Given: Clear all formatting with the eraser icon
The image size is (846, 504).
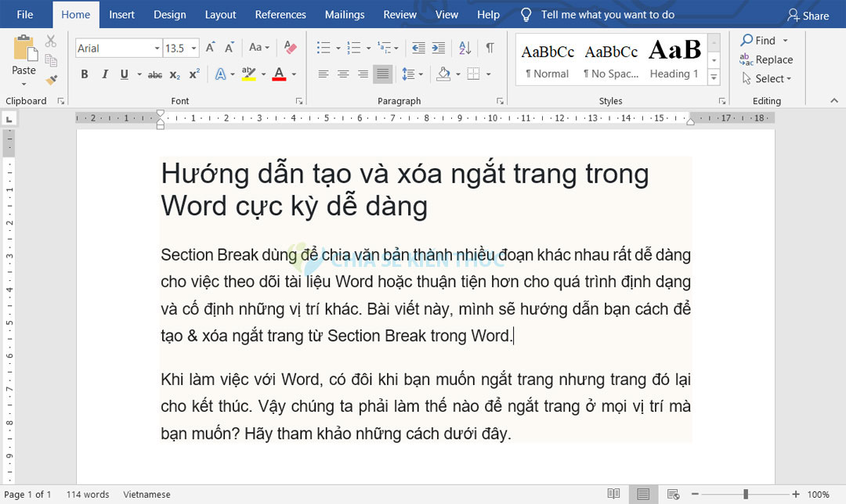Looking at the screenshot, I should (289, 48).
